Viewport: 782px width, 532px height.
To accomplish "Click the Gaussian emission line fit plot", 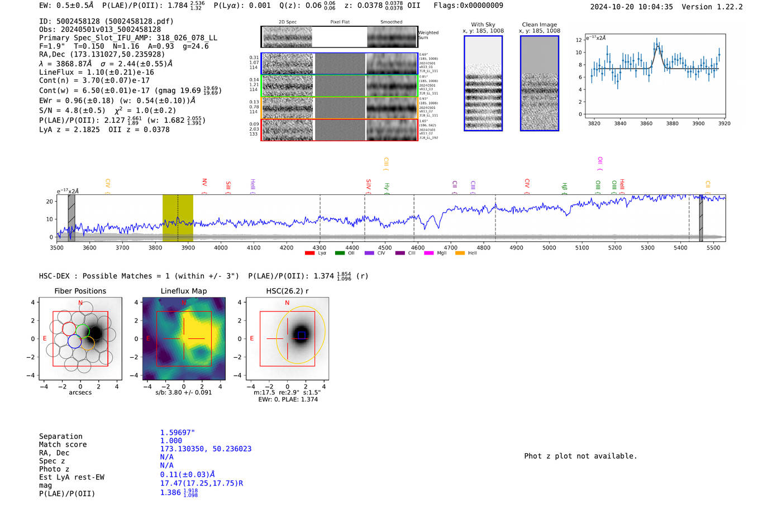I will tap(655, 76).
